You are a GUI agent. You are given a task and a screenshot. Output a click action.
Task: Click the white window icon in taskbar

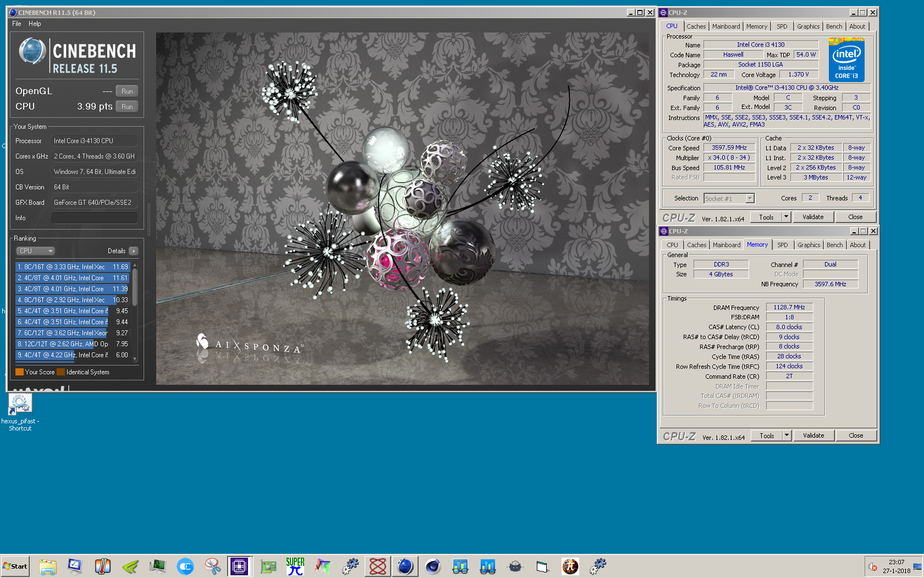click(x=543, y=566)
